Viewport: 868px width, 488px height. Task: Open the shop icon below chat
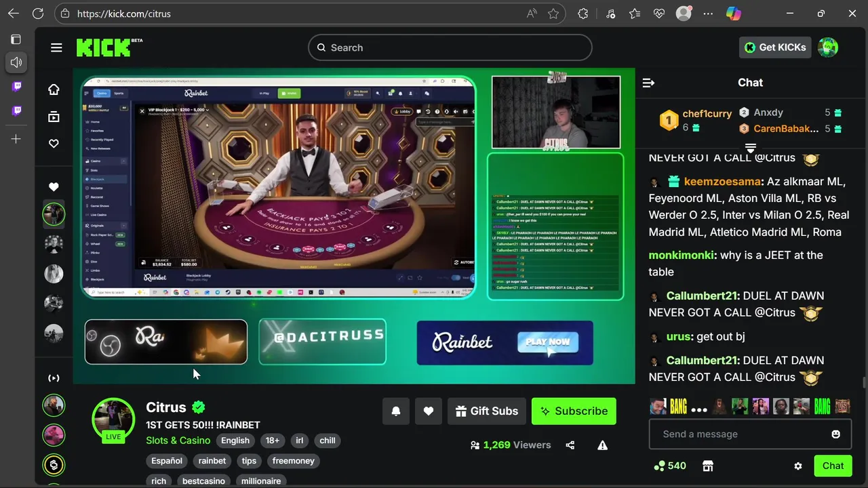point(708,466)
